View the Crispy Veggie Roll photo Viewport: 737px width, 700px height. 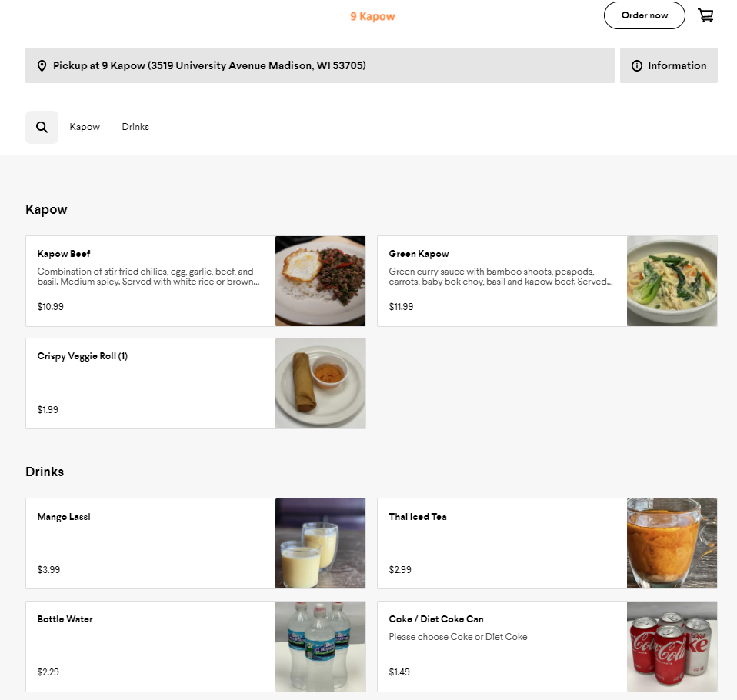click(x=320, y=383)
